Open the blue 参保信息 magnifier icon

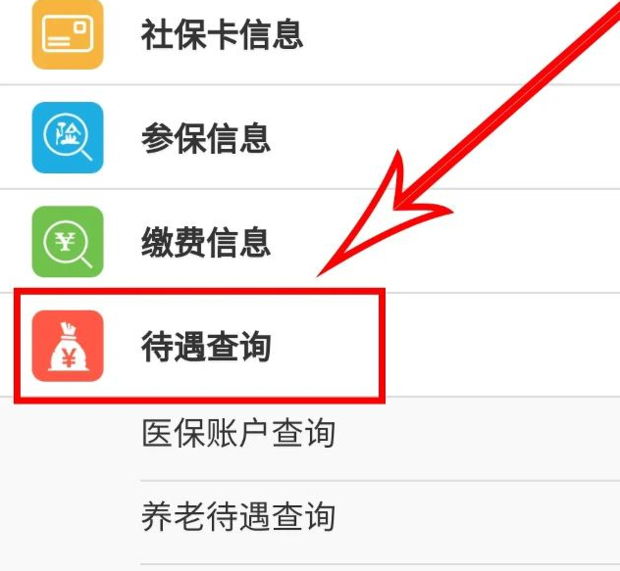[68, 138]
